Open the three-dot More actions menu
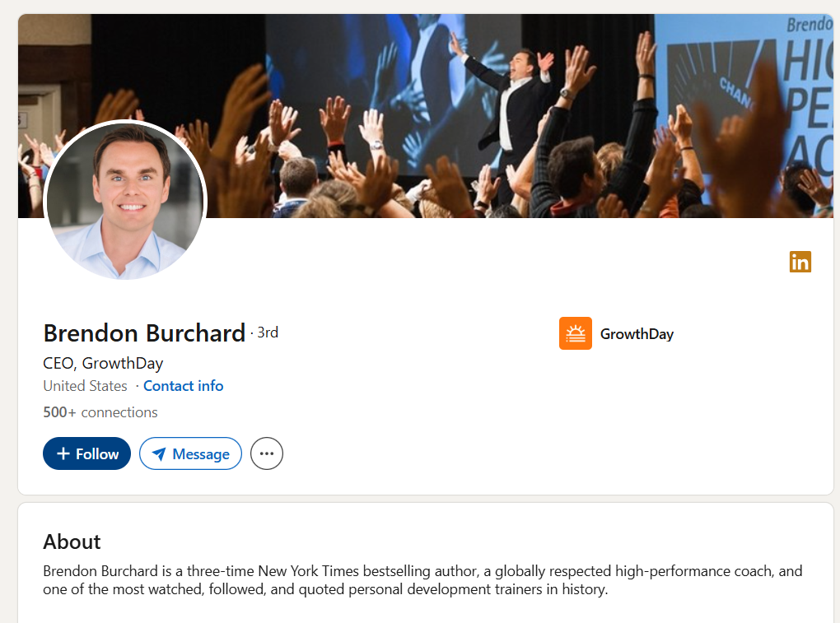The width and height of the screenshot is (840, 623). pos(267,453)
